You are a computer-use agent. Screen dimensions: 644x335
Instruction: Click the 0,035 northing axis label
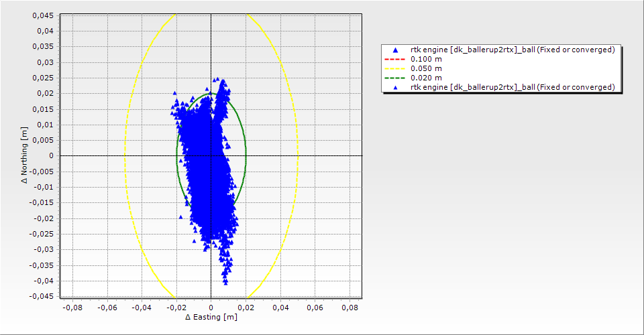pyautogui.click(x=43, y=46)
